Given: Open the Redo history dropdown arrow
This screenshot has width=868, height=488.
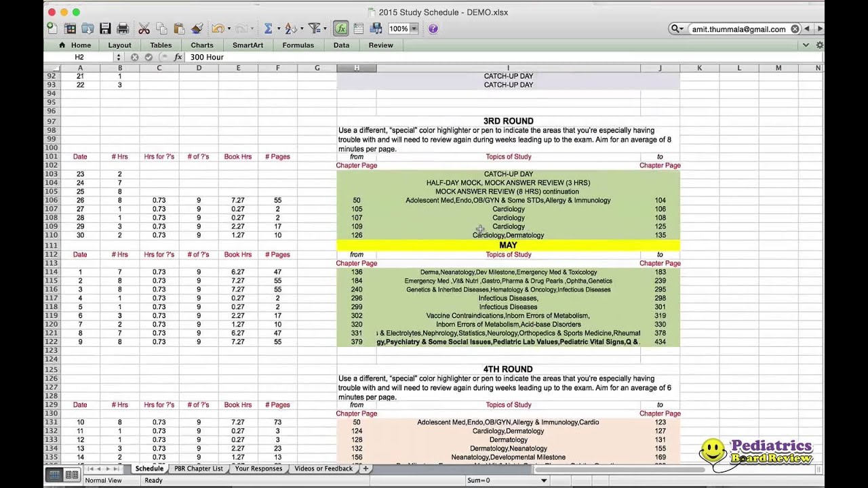Looking at the screenshot, I should pos(252,29).
